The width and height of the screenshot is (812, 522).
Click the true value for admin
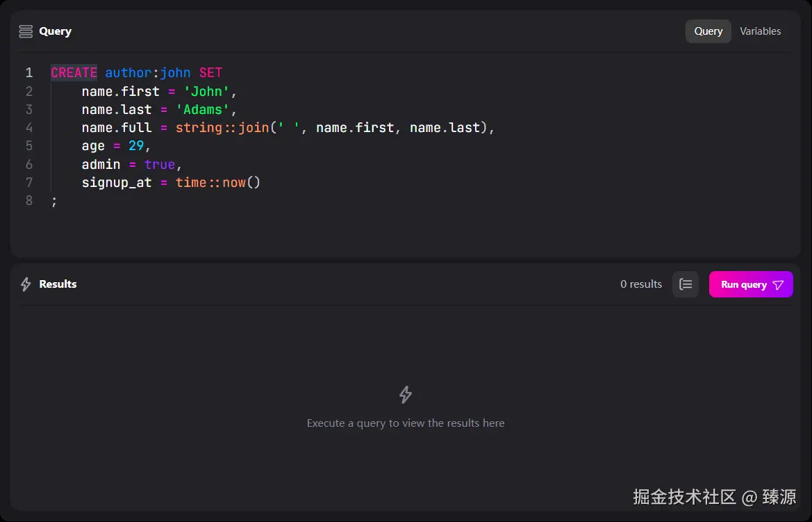[x=160, y=164]
